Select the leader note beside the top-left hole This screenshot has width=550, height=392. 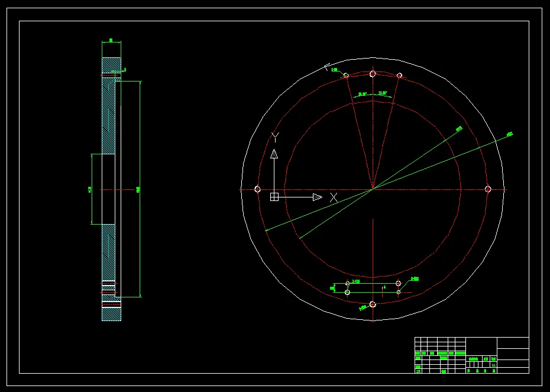point(334,70)
